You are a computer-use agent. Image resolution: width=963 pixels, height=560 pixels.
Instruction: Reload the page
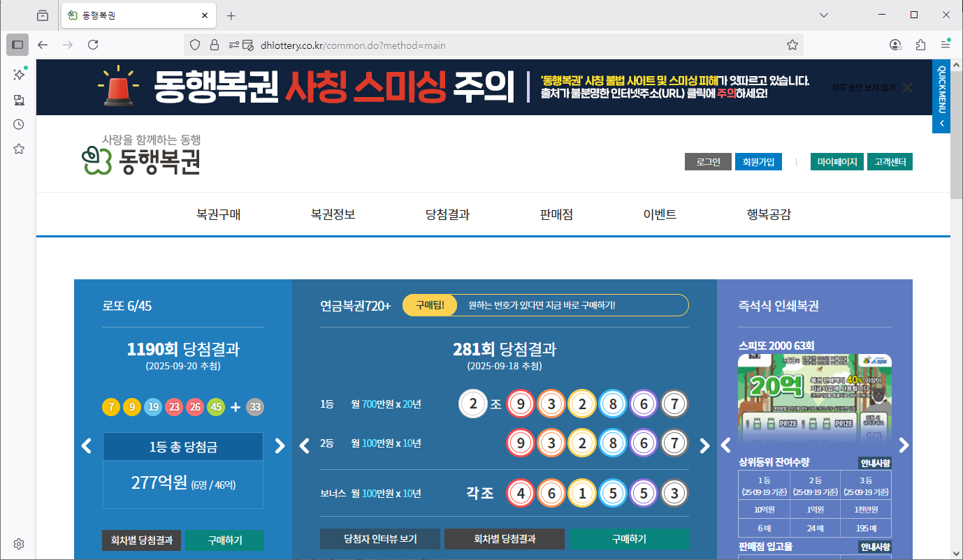[x=93, y=44]
